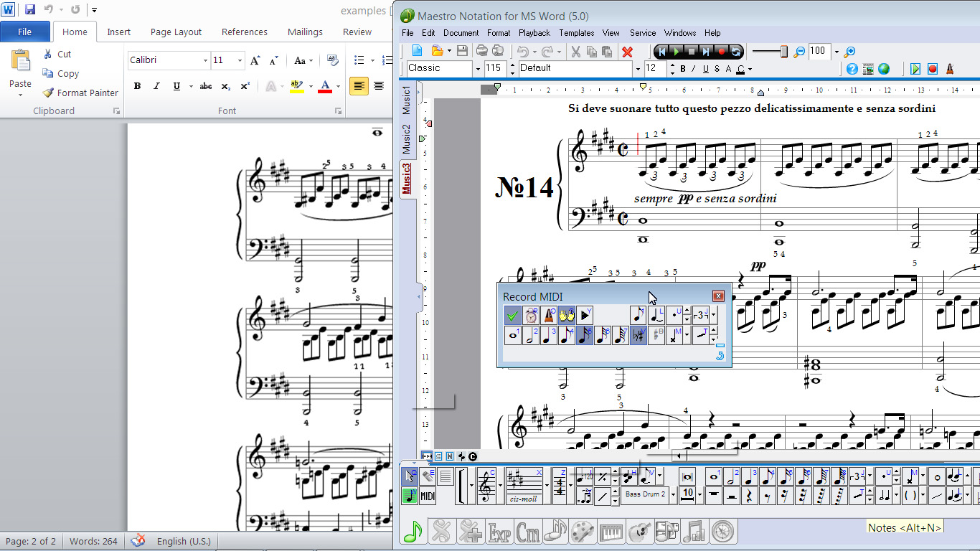The height and width of the screenshot is (551, 980).
Task: Click the metronome icon in Record MIDI panel
Action: (x=549, y=315)
